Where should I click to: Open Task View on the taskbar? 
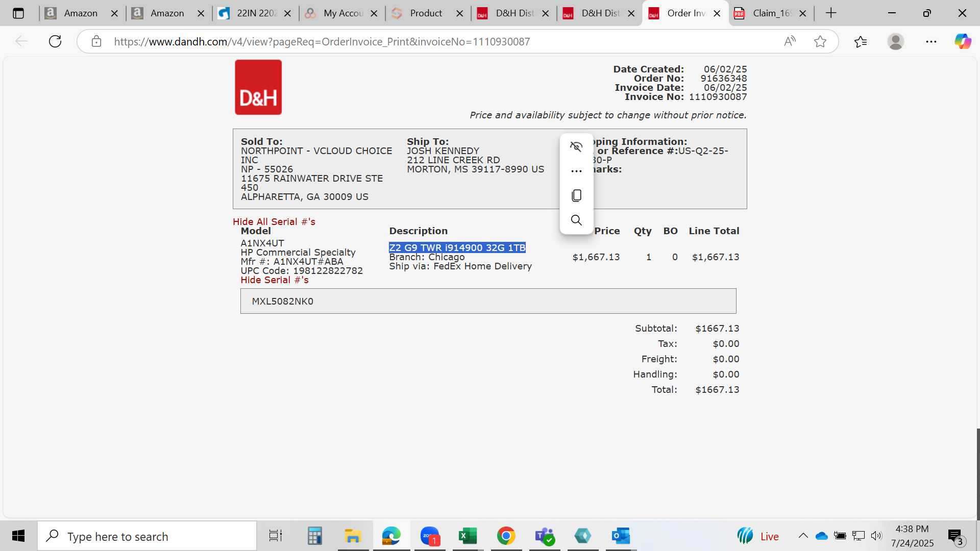(x=276, y=536)
